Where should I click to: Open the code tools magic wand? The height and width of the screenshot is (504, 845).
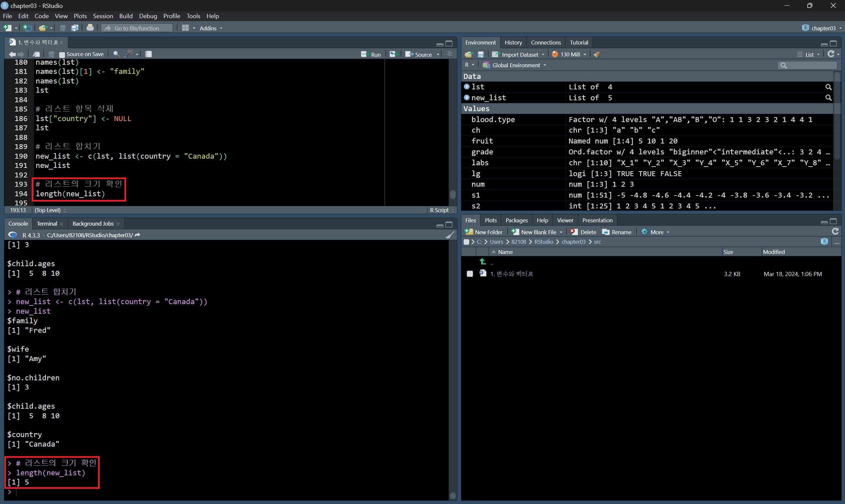coord(129,54)
